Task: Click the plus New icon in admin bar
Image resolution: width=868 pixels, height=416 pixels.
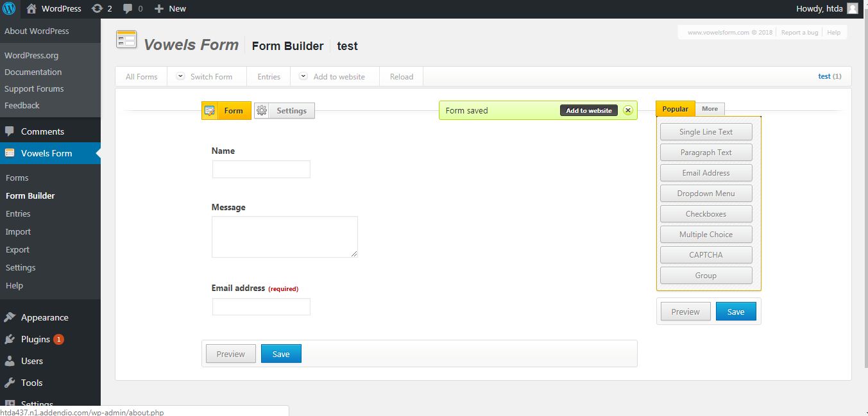Action: 159,8
